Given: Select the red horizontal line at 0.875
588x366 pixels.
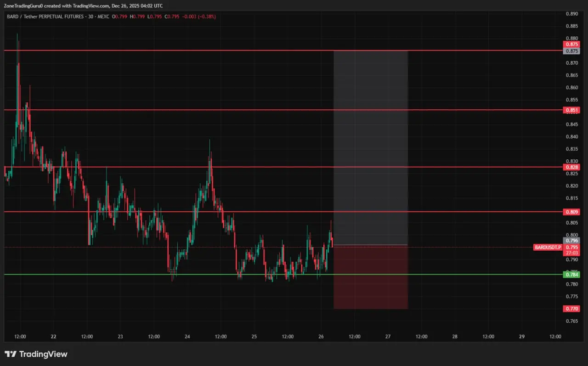Looking at the screenshot, I should (x=283, y=50).
